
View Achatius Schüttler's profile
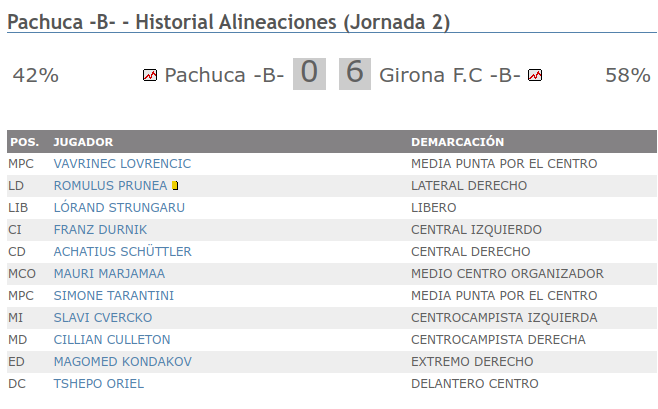(x=122, y=252)
